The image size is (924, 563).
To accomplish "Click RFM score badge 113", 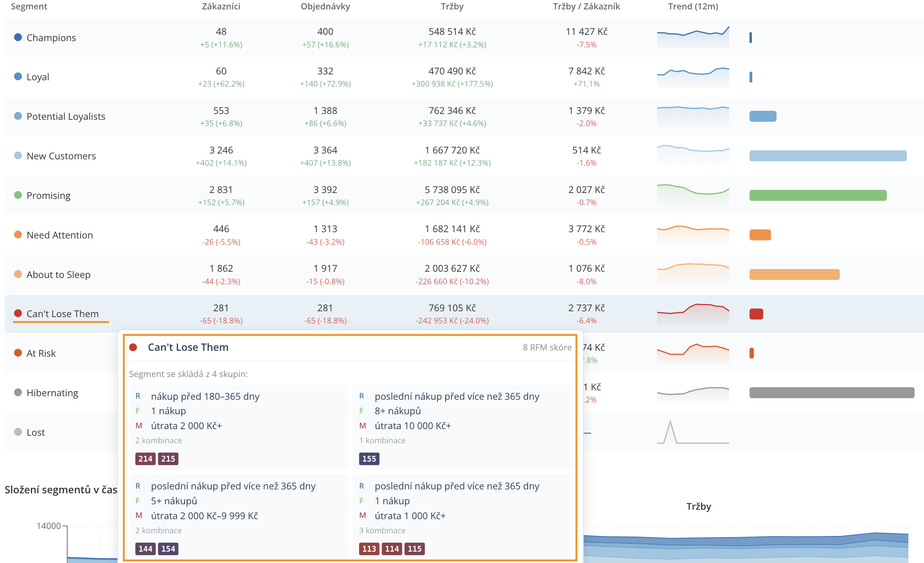I will 369,549.
